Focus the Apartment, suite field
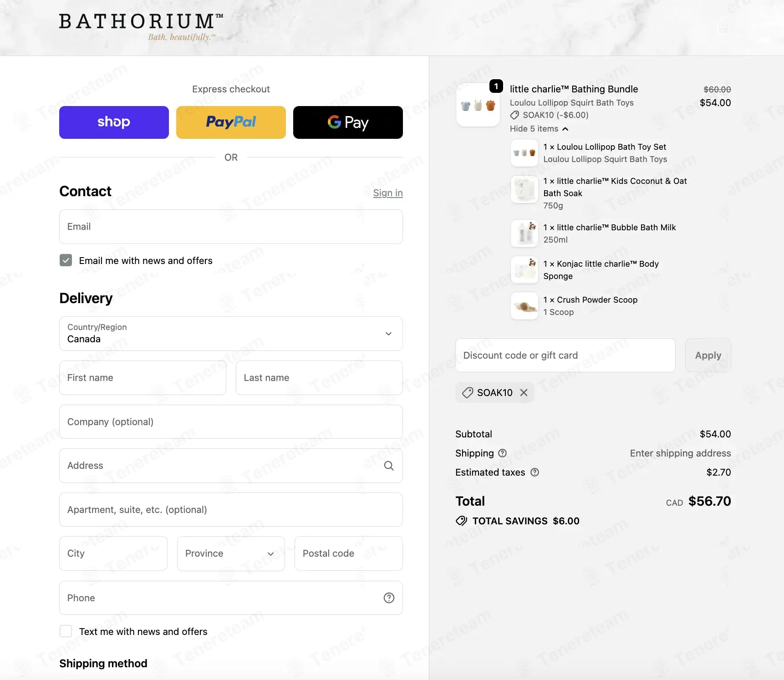784x680 pixels. (231, 510)
